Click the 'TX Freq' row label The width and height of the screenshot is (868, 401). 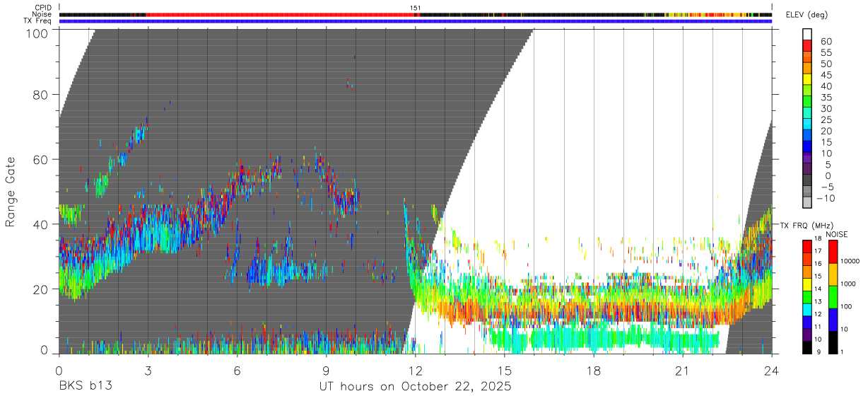[38, 21]
